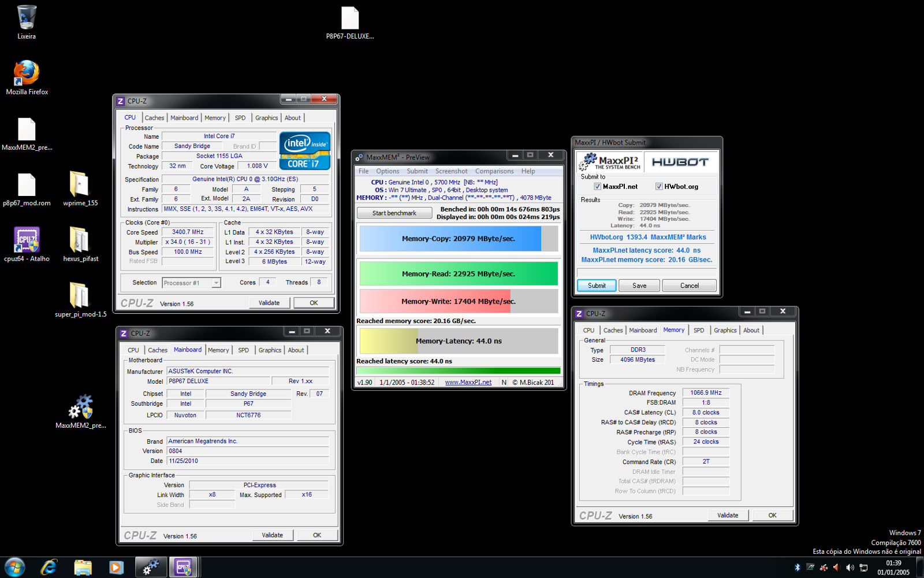Open Windows Media Player taskbar icon

[116, 568]
